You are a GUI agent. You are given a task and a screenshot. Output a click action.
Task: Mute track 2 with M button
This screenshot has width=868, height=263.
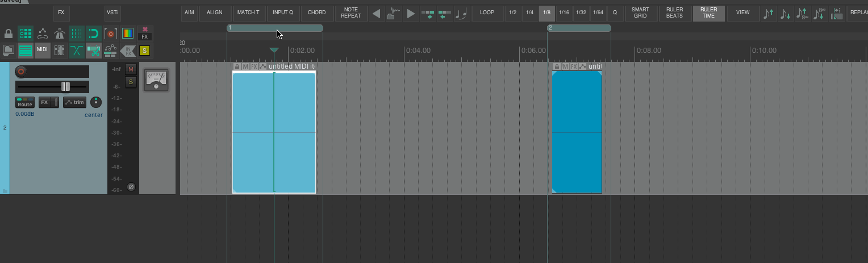pos(131,69)
